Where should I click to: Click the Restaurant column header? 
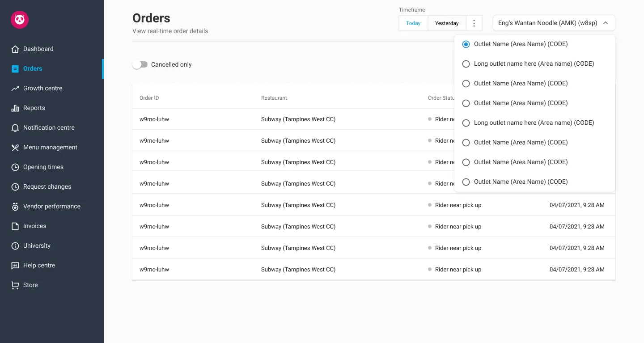point(274,98)
